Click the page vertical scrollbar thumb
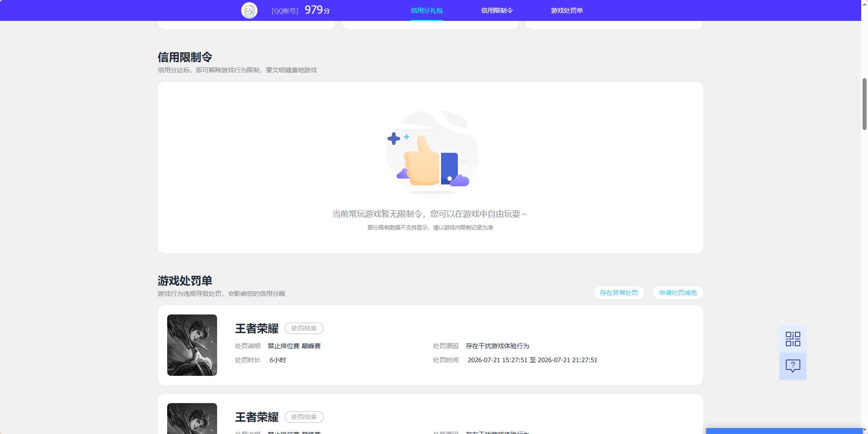Viewport: 868px width, 434px height. click(x=864, y=104)
